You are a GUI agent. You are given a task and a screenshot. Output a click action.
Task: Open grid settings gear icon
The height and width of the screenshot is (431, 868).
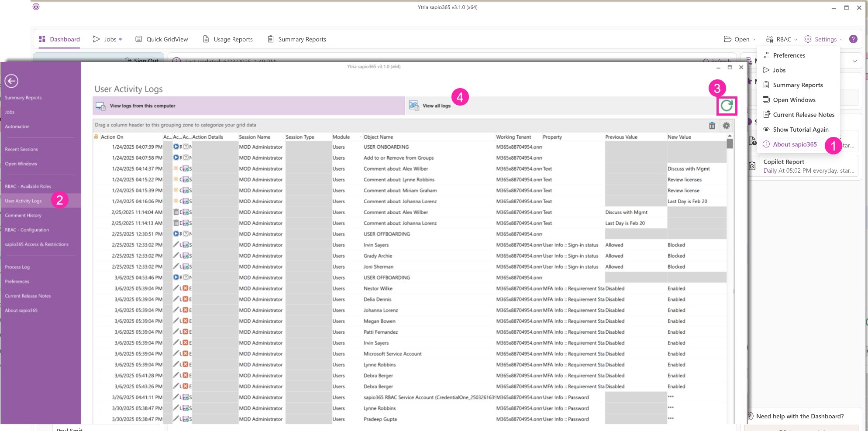point(726,126)
